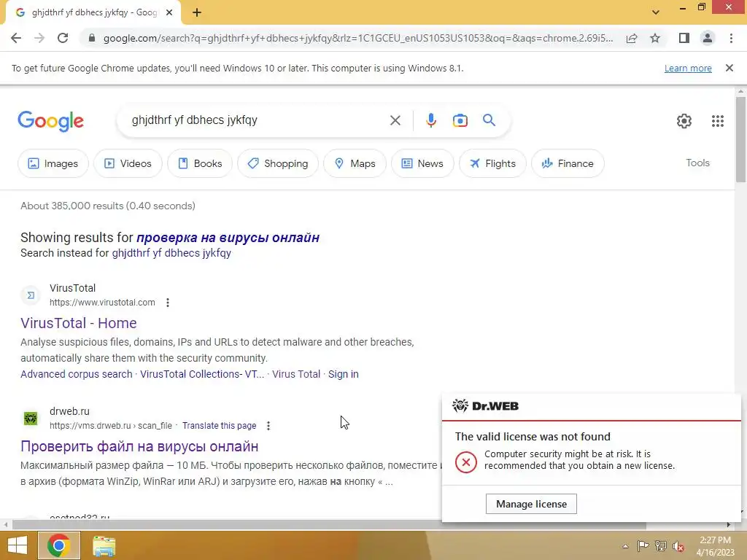Switch to Images results
The image size is (747, 560).
(x=53, y=163)
